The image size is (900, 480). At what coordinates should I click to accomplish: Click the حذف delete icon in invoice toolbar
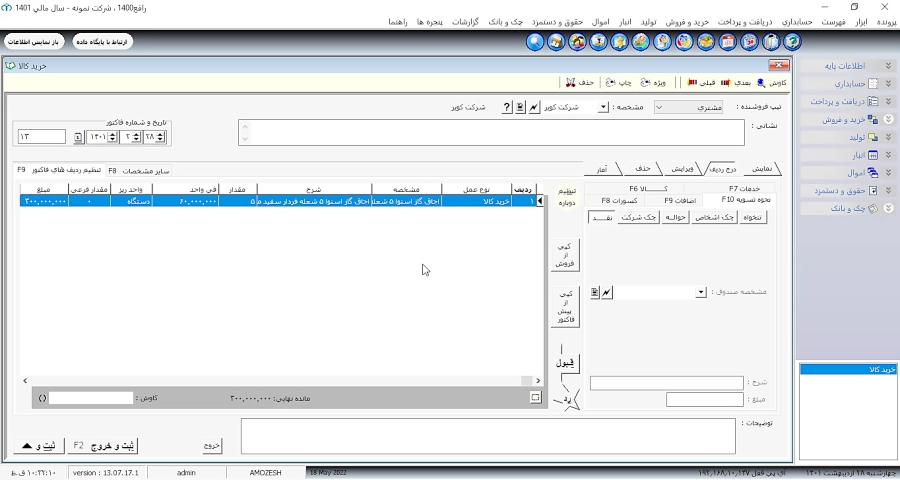click(x=571, y=83)
